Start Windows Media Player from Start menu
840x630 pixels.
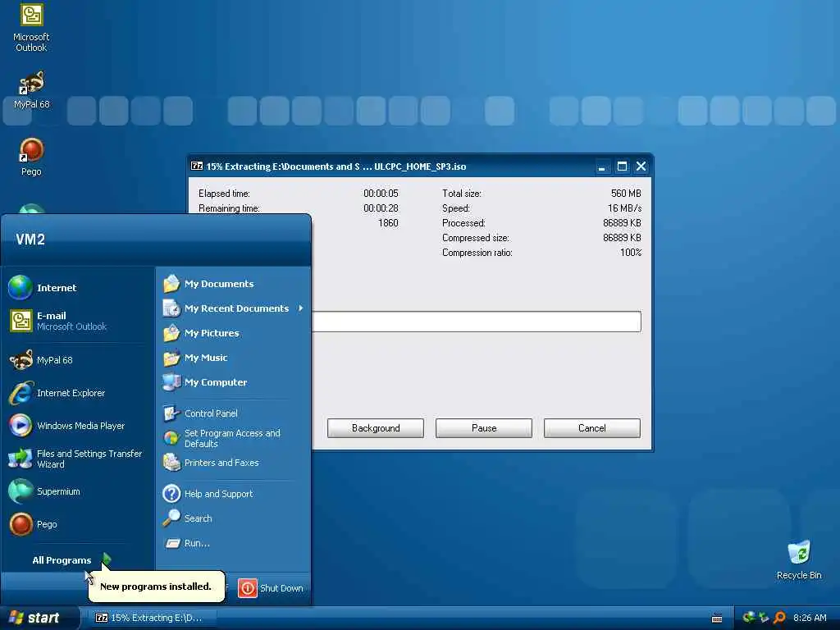78,426
